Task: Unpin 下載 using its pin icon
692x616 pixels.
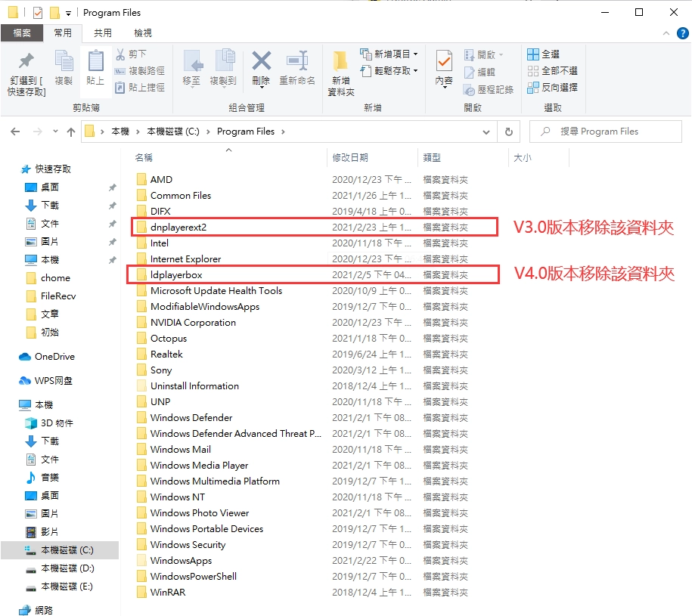Action: (x=113, y=206)
